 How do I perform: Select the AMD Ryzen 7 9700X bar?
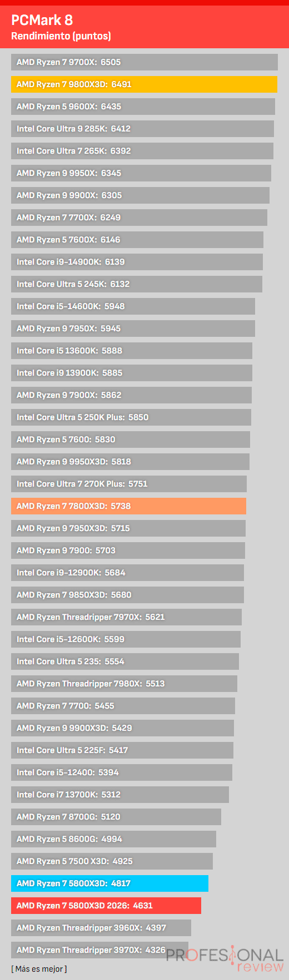[x=144, y=62]
